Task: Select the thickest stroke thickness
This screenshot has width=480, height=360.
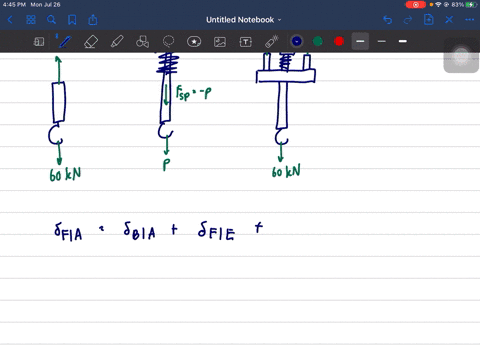Action: click(403, 41)
